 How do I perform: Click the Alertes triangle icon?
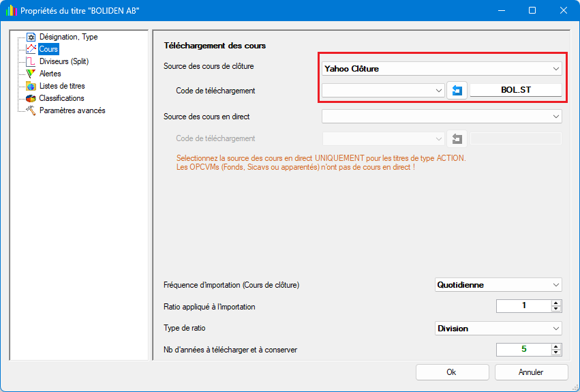pos(31,74)
